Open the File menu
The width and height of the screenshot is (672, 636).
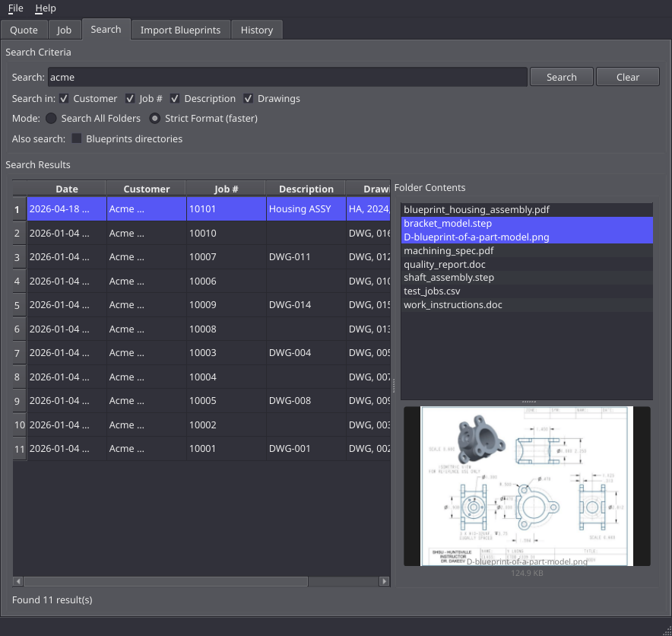click(x=15, y=8)
